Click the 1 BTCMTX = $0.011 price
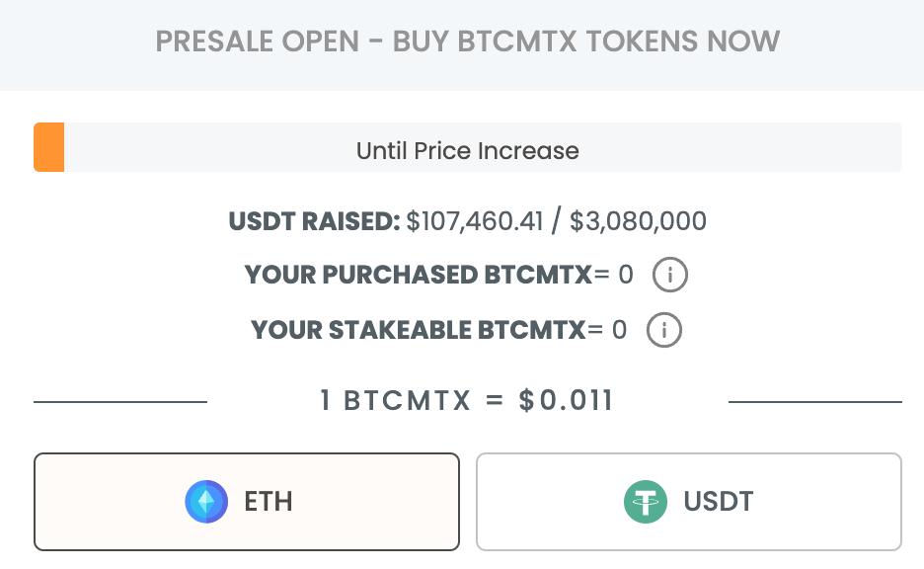The image size is (924, 569). tap(467, 401)
